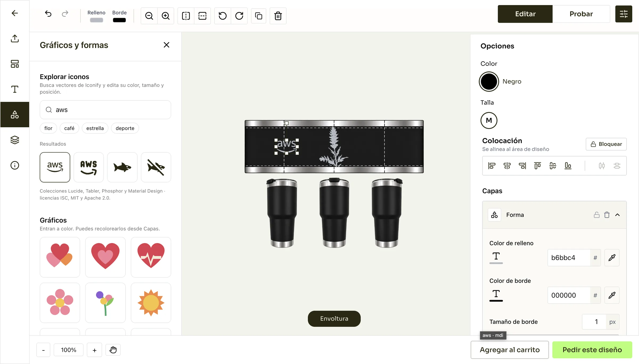Rotate the shape clockwise
Image resolution: width=639 pixels, height=364 pixels.
click(x=239, y=16)
